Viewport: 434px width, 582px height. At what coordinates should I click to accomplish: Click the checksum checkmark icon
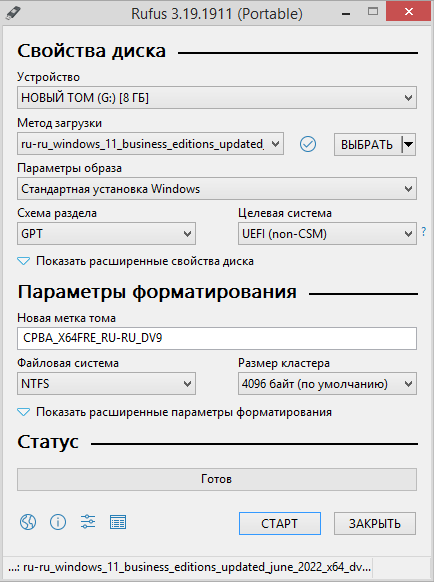308,144
